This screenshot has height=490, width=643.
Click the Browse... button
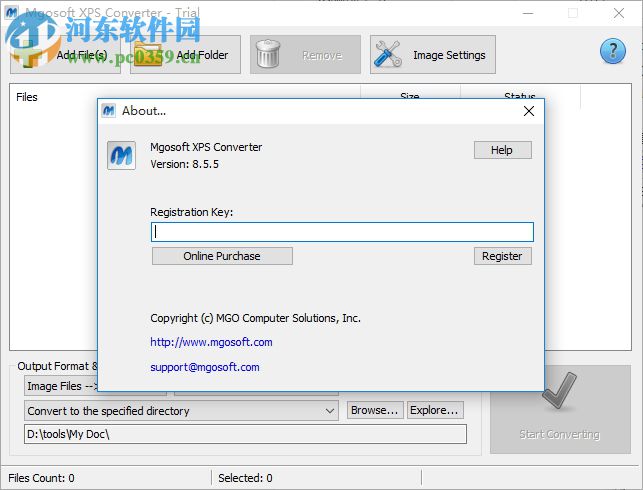click(x=375, y=410)
